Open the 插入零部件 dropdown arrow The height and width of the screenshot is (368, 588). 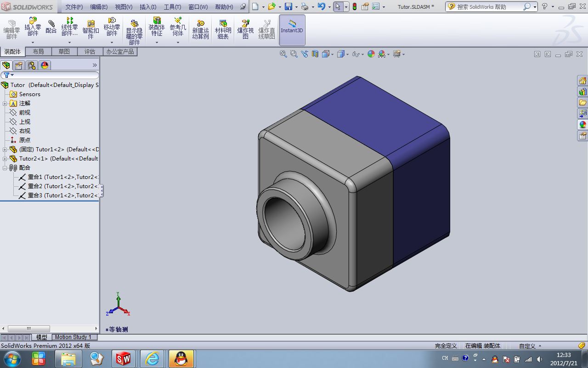click(x=33, y=43)
